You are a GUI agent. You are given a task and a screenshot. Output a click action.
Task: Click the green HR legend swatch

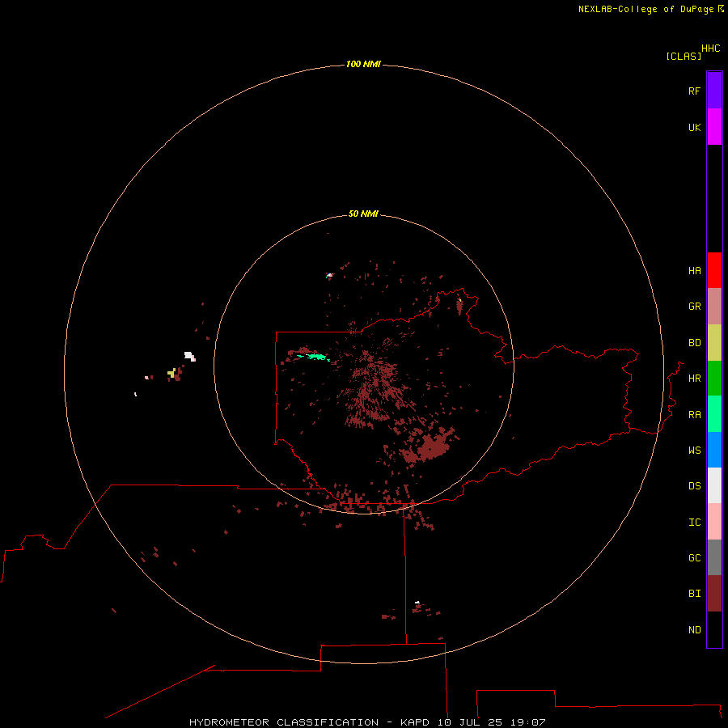pos(714,379)
